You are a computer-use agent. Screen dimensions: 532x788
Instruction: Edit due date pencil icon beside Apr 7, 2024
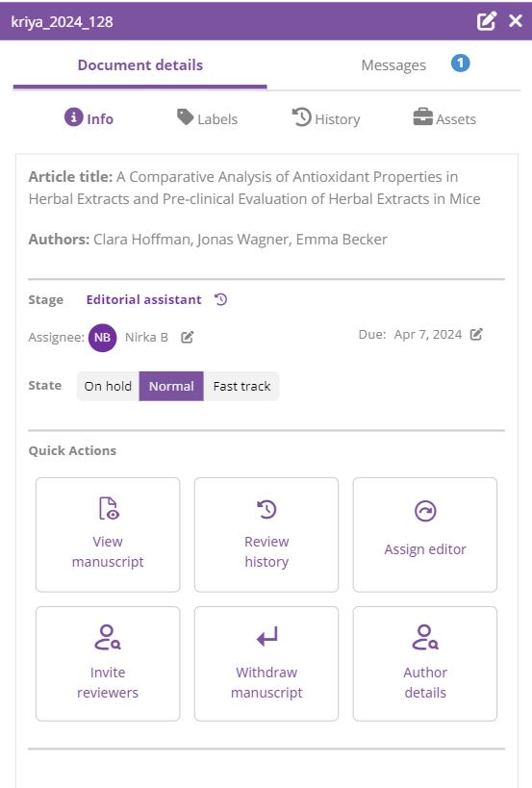click(x=476, y=334)
